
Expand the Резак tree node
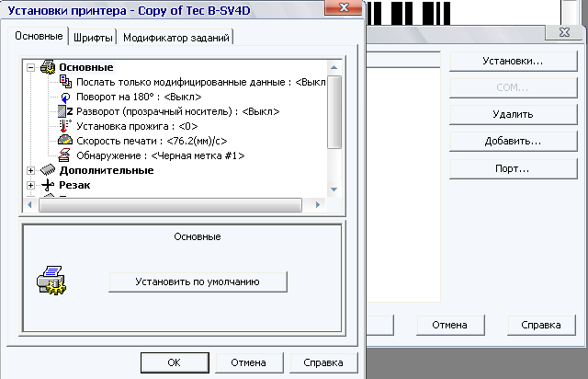(30, 185)
